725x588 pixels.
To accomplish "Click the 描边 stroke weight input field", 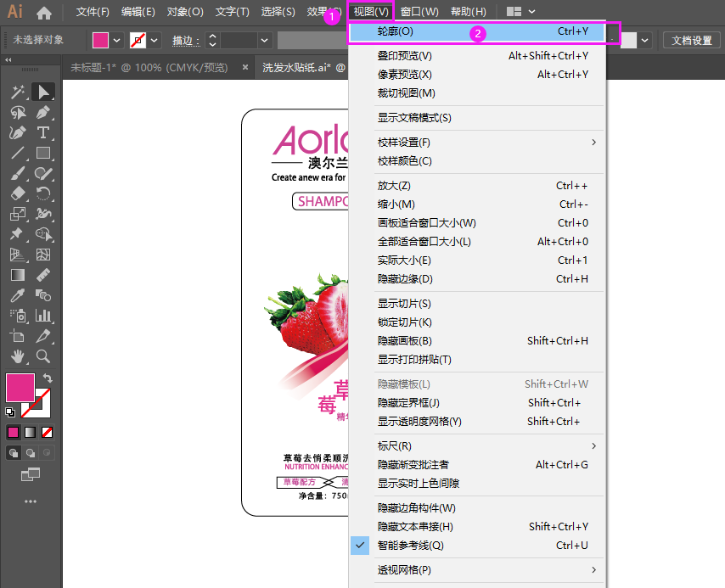I will [239, 40].
